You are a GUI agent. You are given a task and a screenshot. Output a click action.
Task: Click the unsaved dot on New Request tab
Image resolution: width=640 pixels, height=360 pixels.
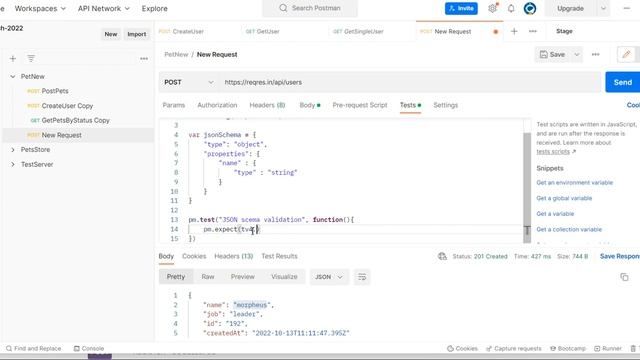click(x=496, y=32)
